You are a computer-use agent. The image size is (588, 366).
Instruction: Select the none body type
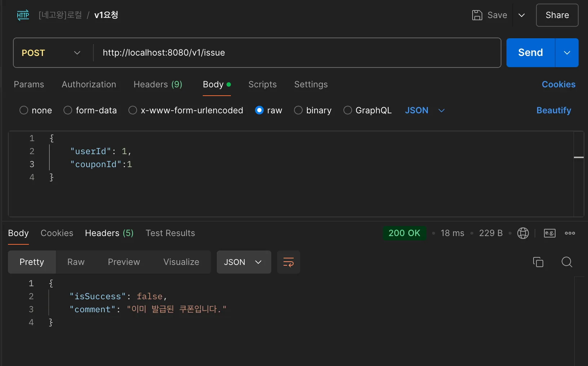pos(24,110)
